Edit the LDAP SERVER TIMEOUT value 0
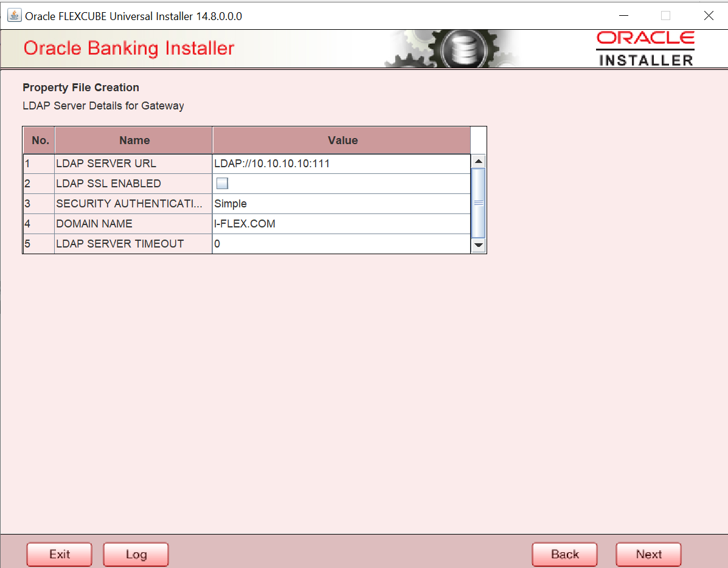 click(341, 243)
